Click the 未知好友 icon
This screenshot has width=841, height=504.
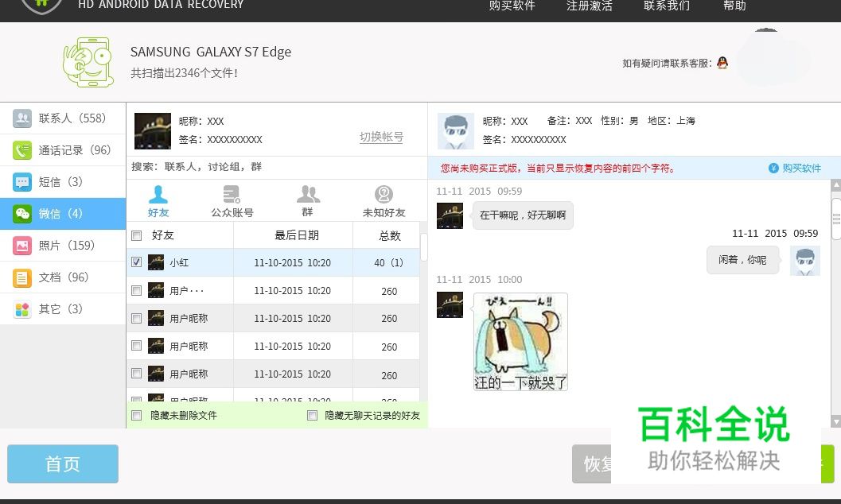(384, 194)
